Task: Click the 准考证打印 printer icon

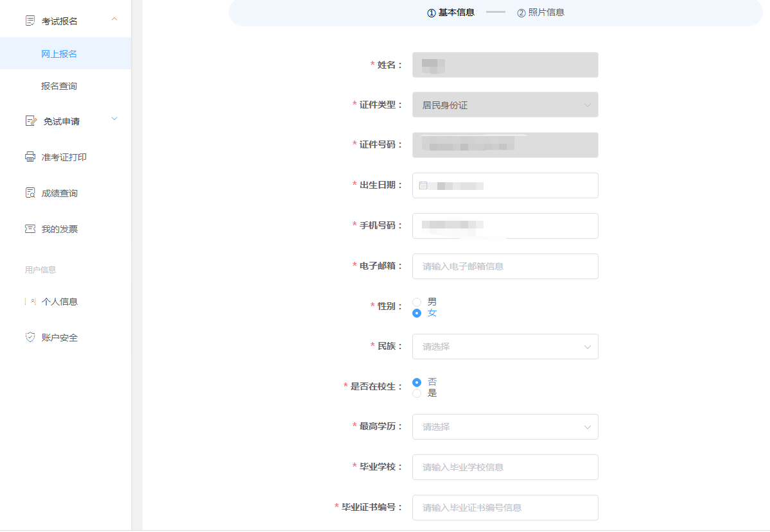Action: 30,157
